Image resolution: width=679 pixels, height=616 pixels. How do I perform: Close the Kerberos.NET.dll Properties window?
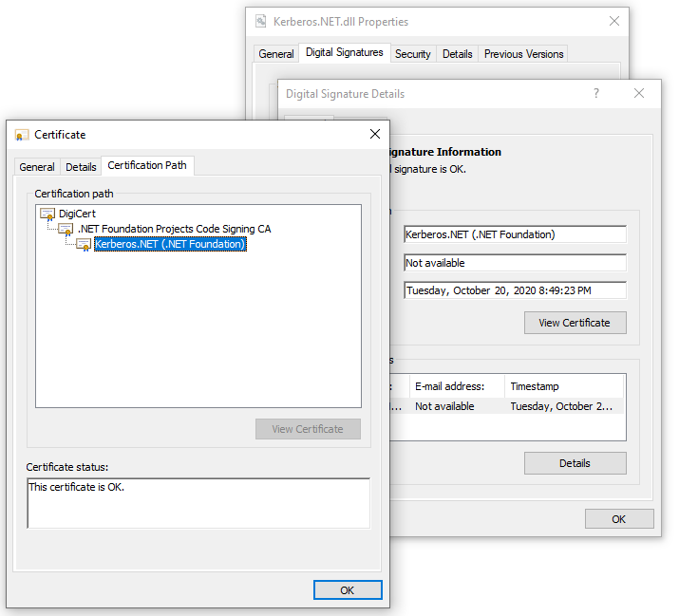[614, 21]
